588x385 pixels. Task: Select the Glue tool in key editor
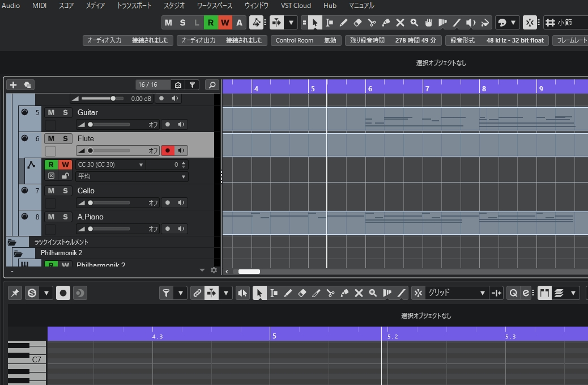tap(344, 293)
